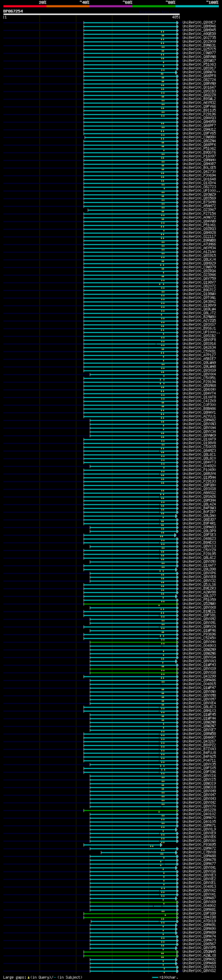Select hit label UniRef100_P51059
The image size is (222, 980).
click(199, 600)
